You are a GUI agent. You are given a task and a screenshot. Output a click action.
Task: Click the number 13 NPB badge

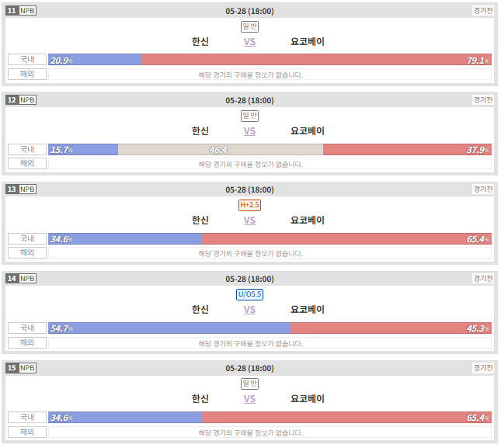coord(21,189)
